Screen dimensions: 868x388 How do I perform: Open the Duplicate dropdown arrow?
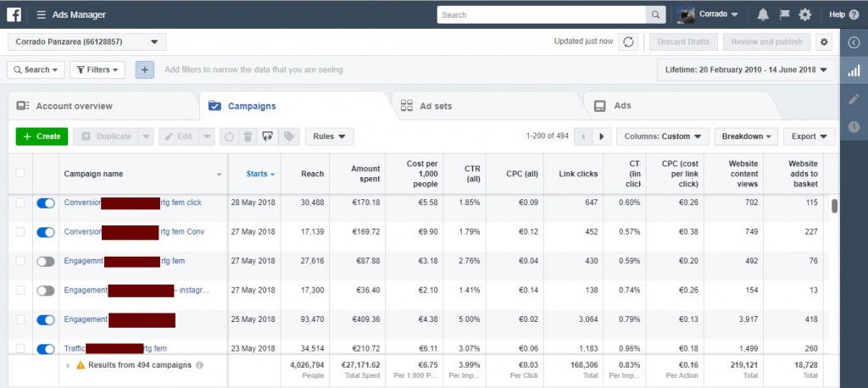coord(146,136)
